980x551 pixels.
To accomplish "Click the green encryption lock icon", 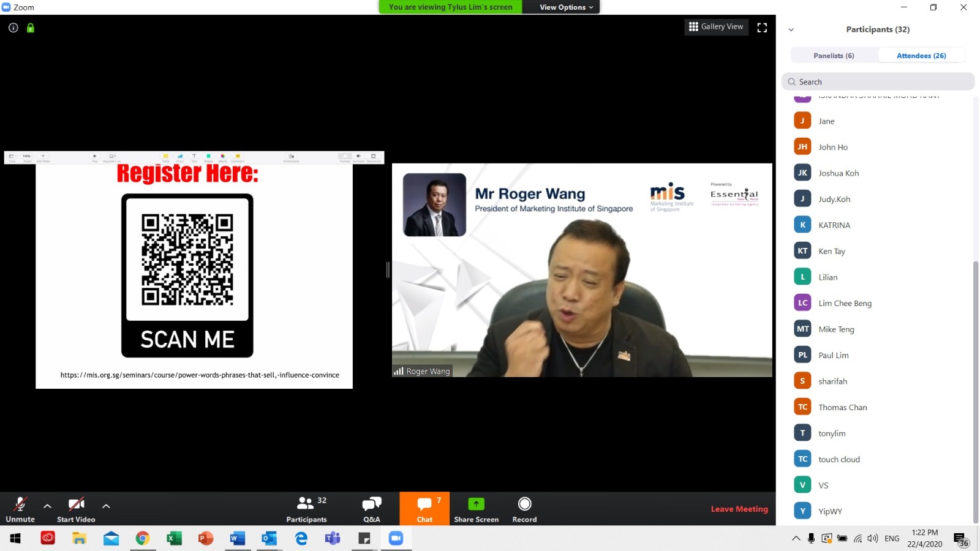I will (x=31, y=28).
